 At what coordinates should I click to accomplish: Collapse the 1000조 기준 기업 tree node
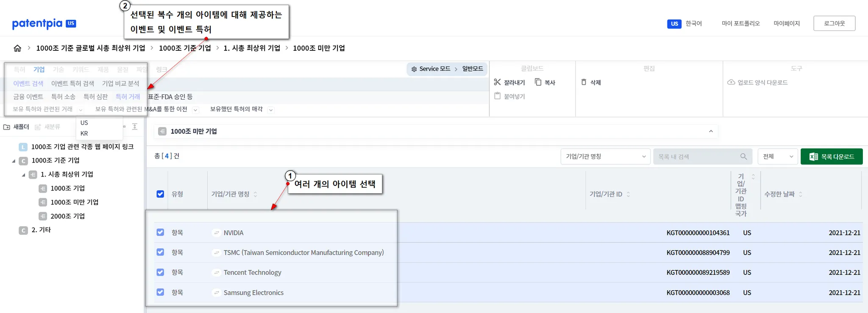point(14,161)
